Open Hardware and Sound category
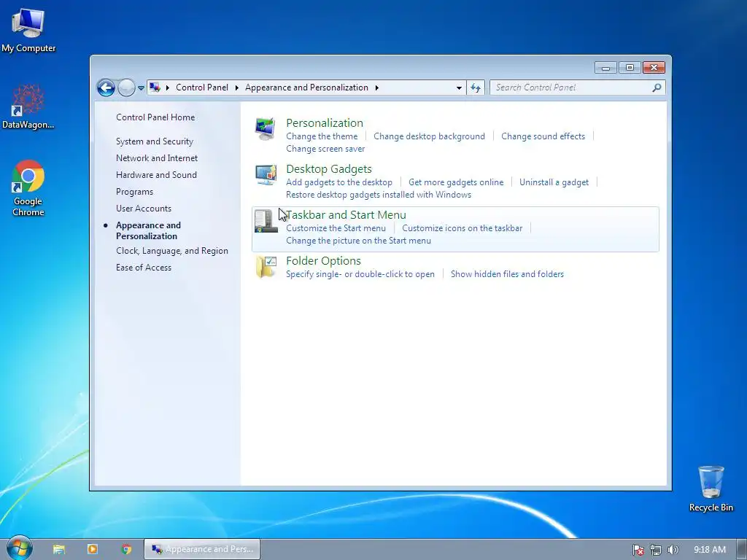 [156, 175]
